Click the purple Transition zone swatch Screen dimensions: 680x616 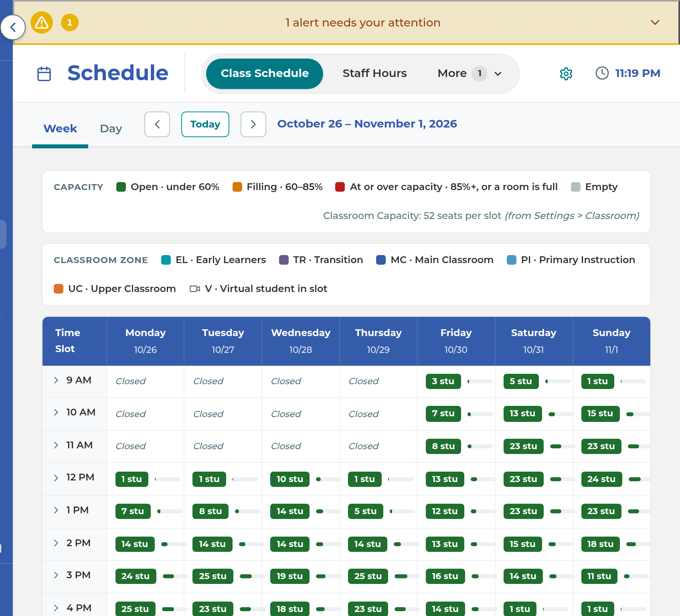click(284, 260)
